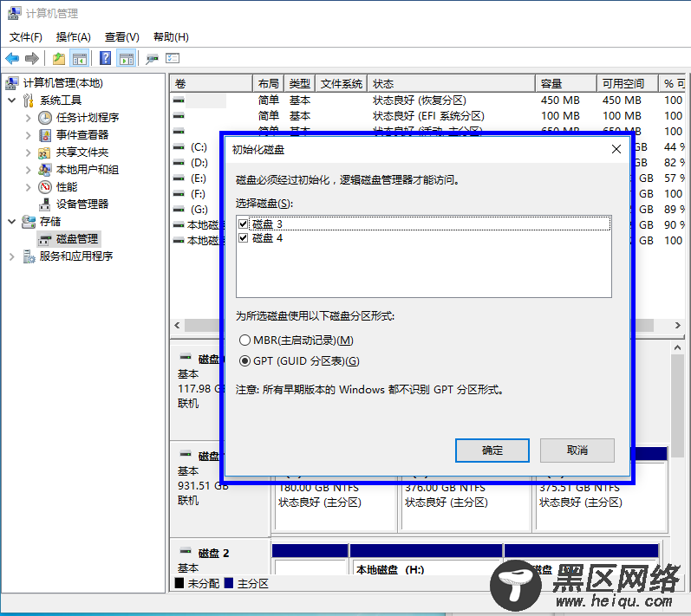
Task: Select 系统工具 tree node
Action: 61,101
